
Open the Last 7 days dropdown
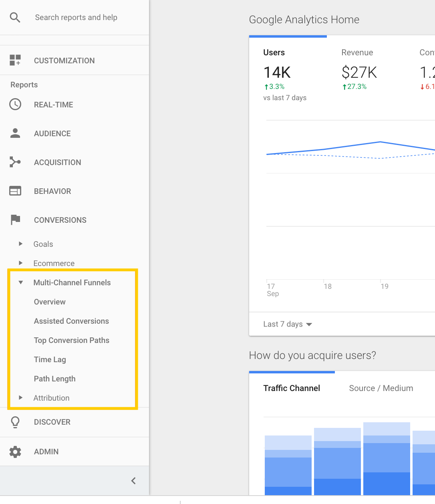(288, 324)
